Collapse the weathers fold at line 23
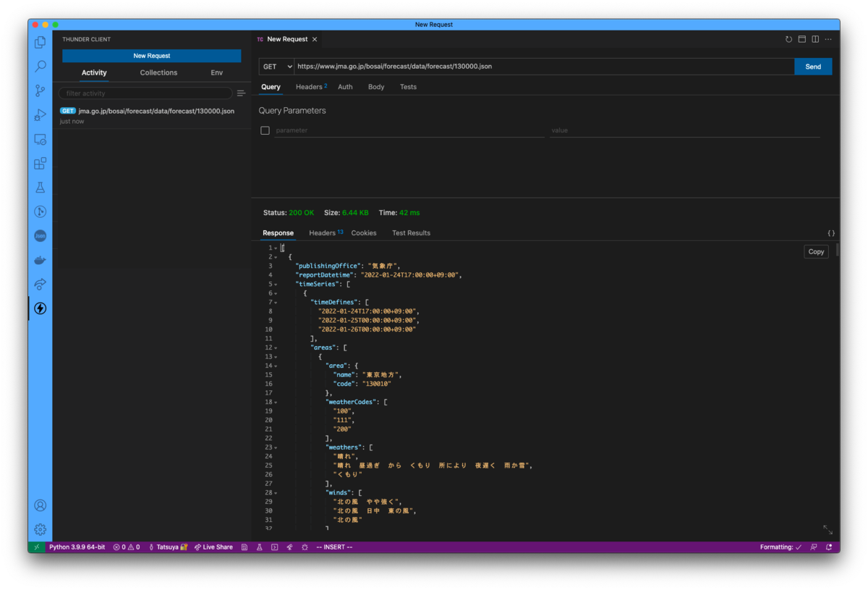The width and height of the screenshot is (868, 590). click(x=276, y=447)
